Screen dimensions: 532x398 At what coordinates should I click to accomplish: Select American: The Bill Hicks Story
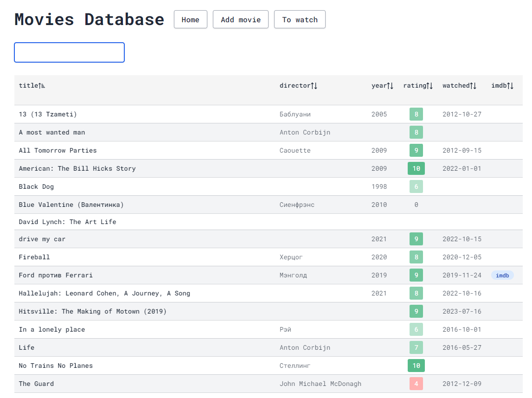77,169
